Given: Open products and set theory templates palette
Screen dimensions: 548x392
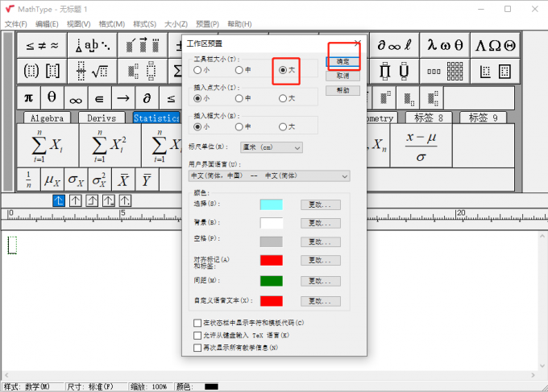Looking at the screenshot, I should 394,71.
